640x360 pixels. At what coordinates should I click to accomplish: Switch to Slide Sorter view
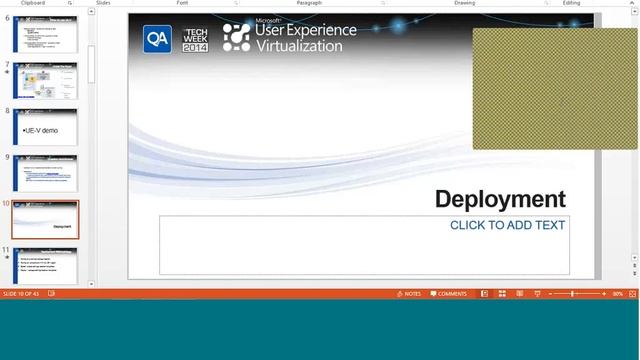coord(502,293)
